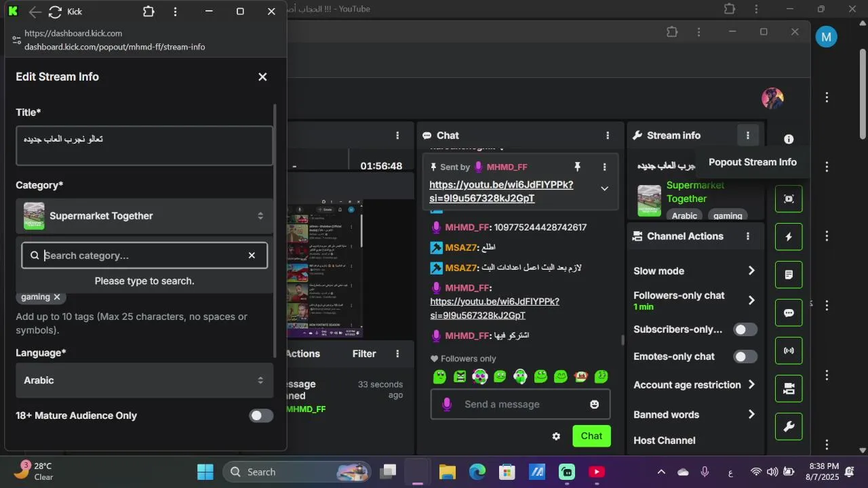Click the Edit Stream Info scrollbar
The width and height of the screenshot is (868, 488).
[x=275, y=230]
